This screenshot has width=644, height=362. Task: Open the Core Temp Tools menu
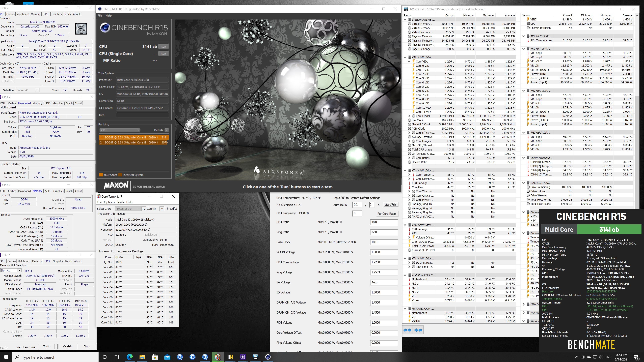pos(120,202)
